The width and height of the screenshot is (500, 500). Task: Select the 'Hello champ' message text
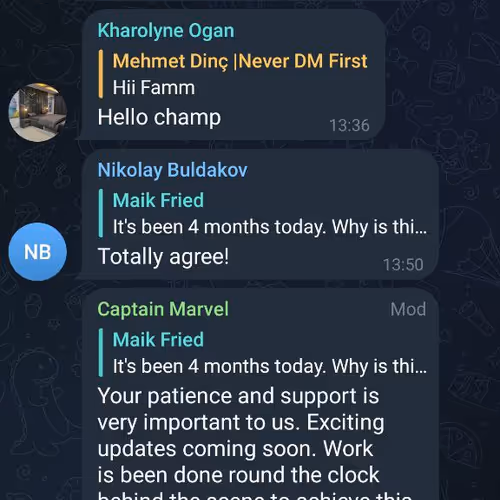pos(159,117)
